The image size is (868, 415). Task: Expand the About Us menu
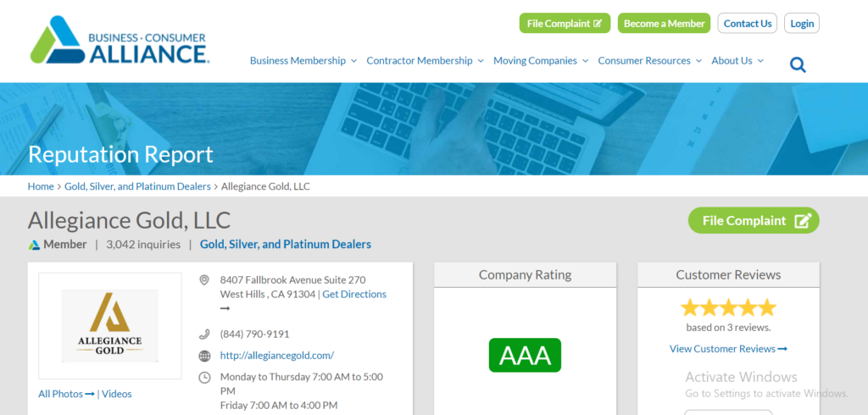(x=737, y=61)
